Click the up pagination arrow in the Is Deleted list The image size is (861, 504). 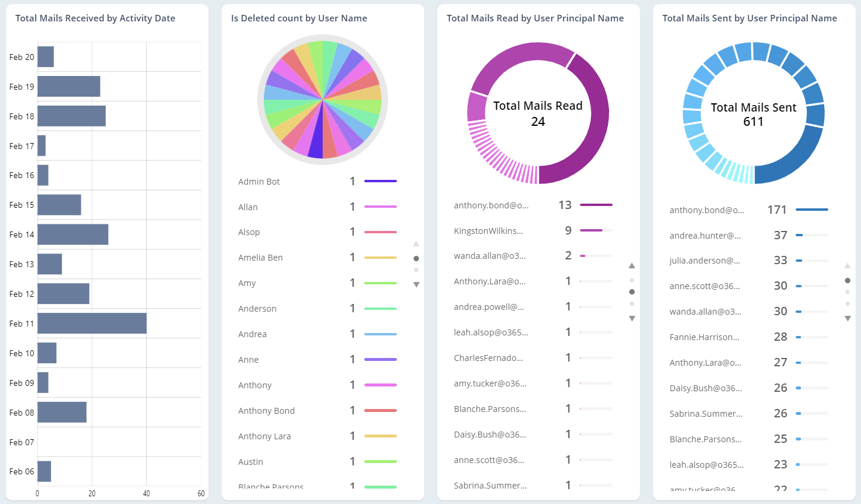(417, 243)
